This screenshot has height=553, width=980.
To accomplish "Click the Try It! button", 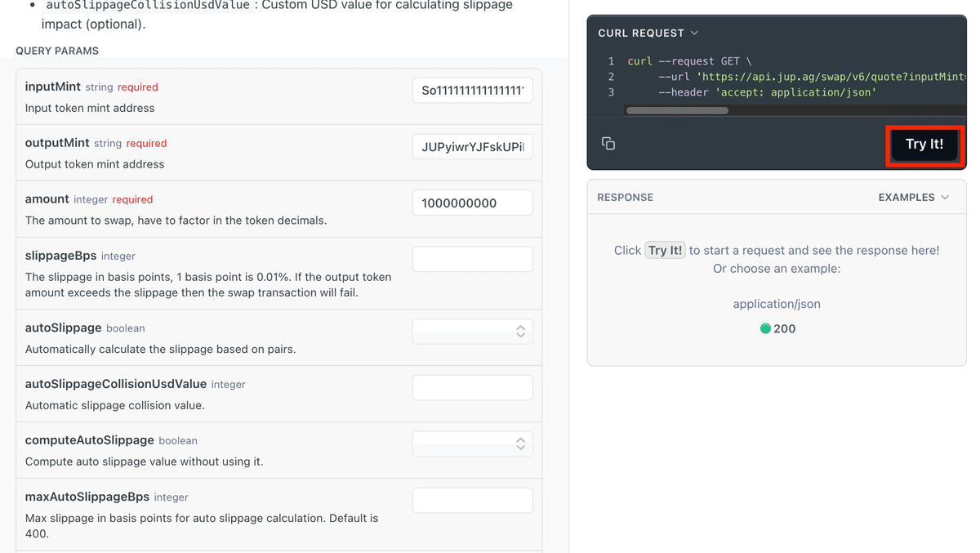I will point(924,143).
